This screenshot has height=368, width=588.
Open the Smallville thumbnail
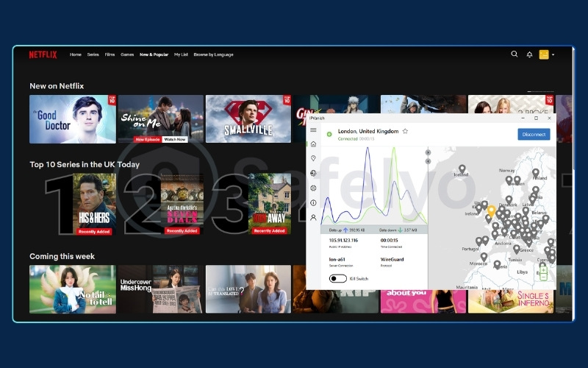click(248, 119)
